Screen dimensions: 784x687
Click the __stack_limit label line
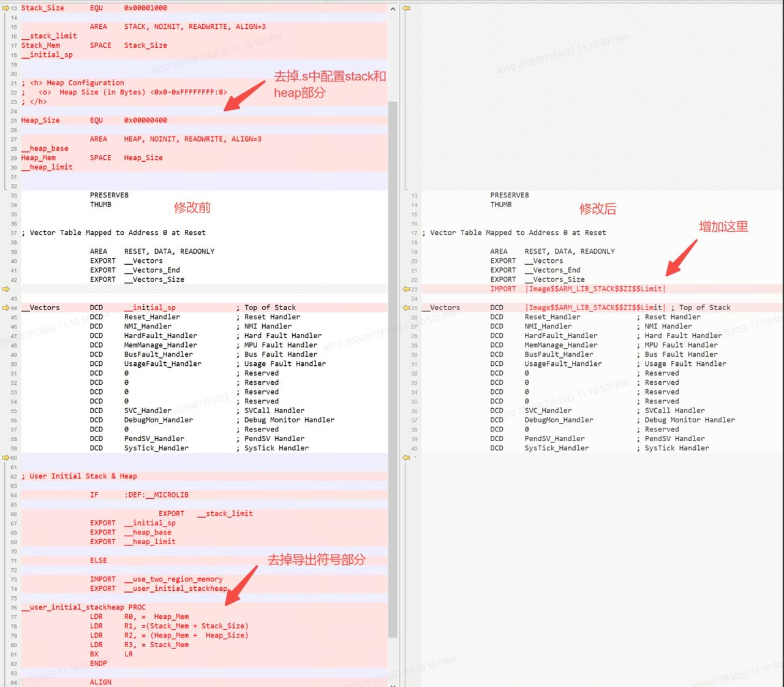204,36
